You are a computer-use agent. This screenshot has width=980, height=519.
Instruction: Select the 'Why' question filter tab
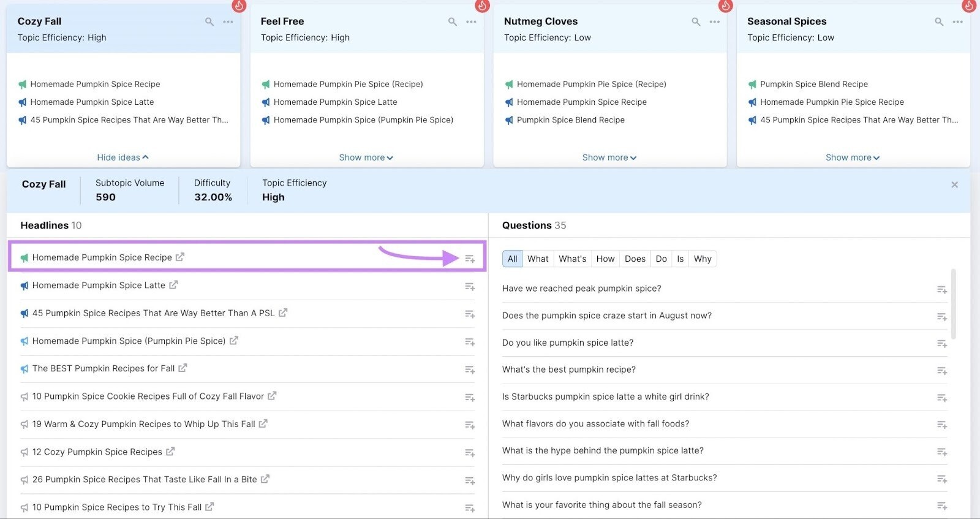[703, 259]
